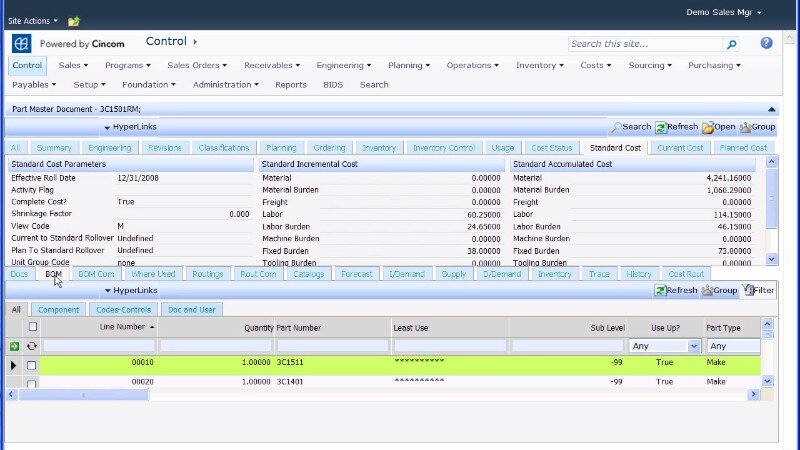Viewport: 800px width, 450px height.
Task: Click the refresh icon in filter row
Action: click(x=32, y=346)
